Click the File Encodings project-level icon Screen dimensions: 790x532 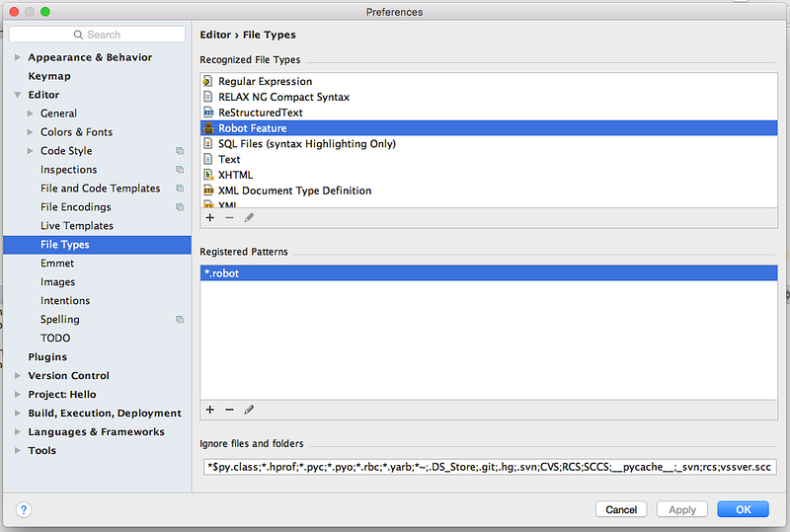[180, 207]
